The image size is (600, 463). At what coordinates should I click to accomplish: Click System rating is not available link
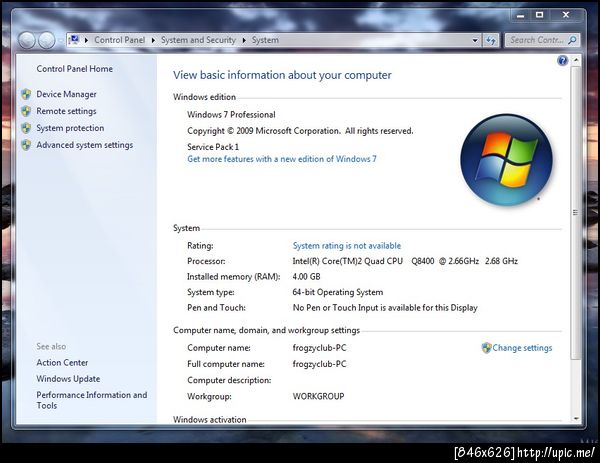[x=347, y=246]
